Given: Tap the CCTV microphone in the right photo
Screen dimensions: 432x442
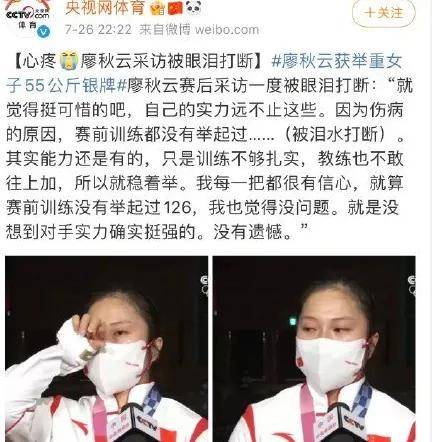Looking at the screenshot, I should point(343,424).
